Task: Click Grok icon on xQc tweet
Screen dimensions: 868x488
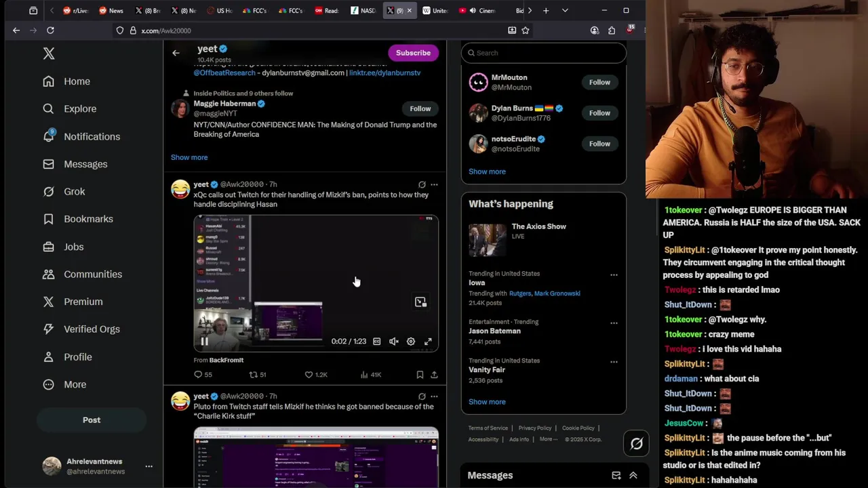Action: [x=422, y=184]
